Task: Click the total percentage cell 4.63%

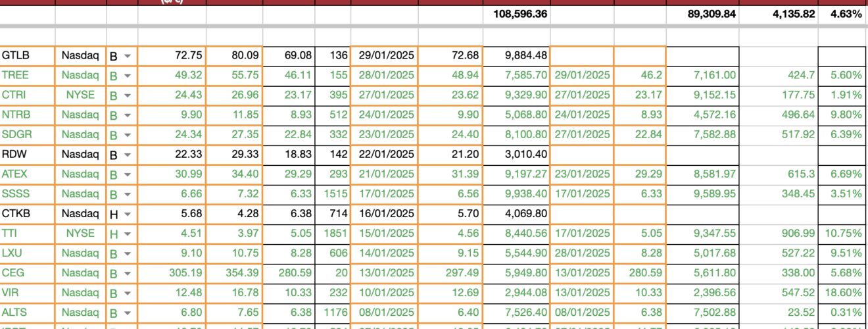Action: coord(842,14)
